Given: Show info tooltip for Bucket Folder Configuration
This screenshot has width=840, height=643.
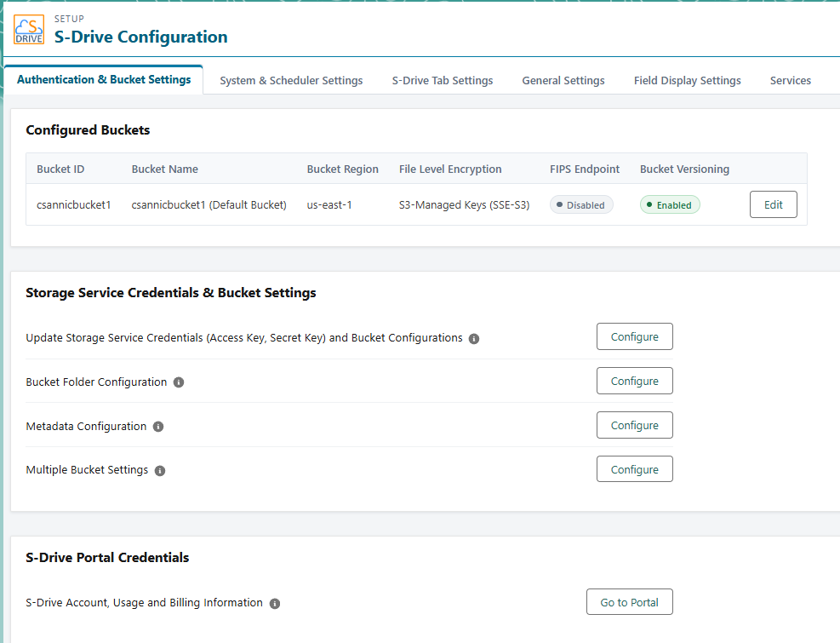Looking at the screenshot, I should 179,382.
